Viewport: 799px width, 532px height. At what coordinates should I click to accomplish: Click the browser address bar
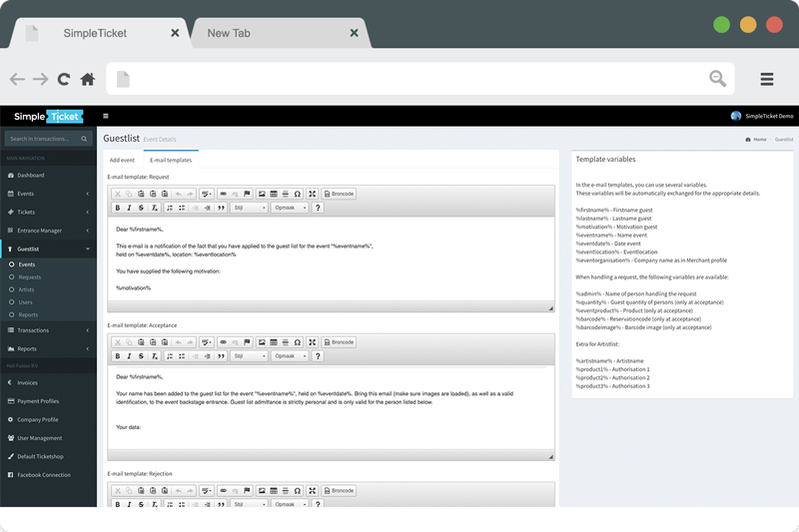(420, 79)
